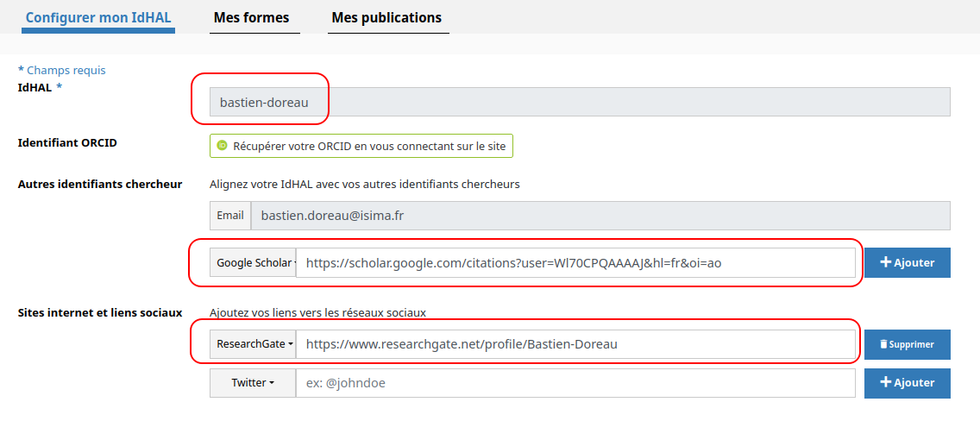The height and width of the screenshot is (421, 980).
Task: Click into the ResearchGate profile URL field
Action: pos(575,344)
